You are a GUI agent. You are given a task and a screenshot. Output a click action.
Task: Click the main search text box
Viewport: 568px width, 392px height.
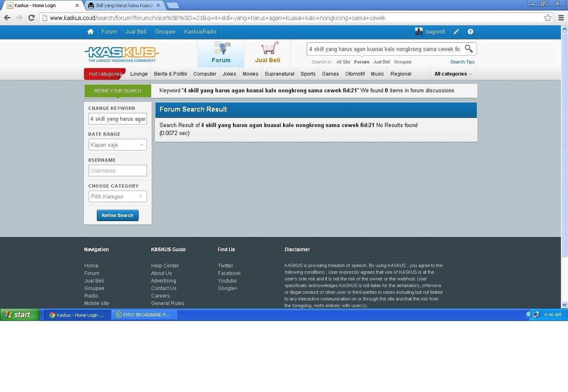pos(384,49)
